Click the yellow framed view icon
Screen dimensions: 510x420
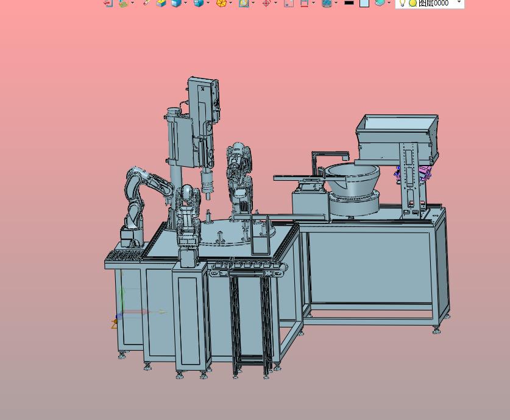(244, 3)
